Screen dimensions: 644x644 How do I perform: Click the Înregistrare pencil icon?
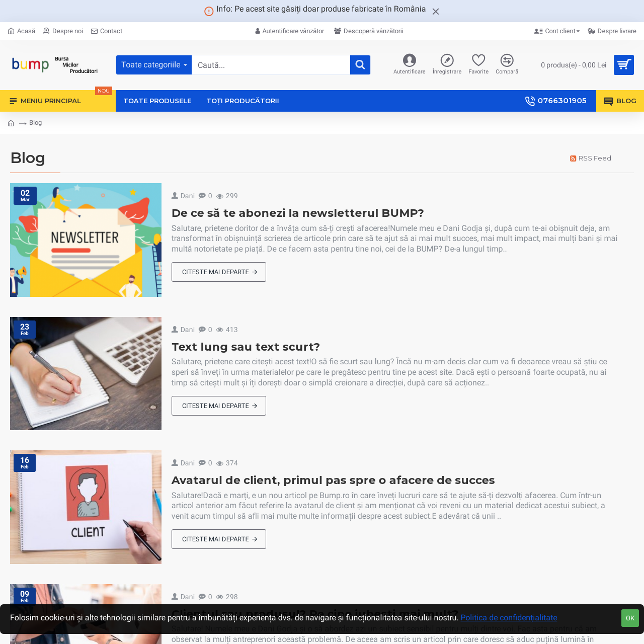pos(447,61)
